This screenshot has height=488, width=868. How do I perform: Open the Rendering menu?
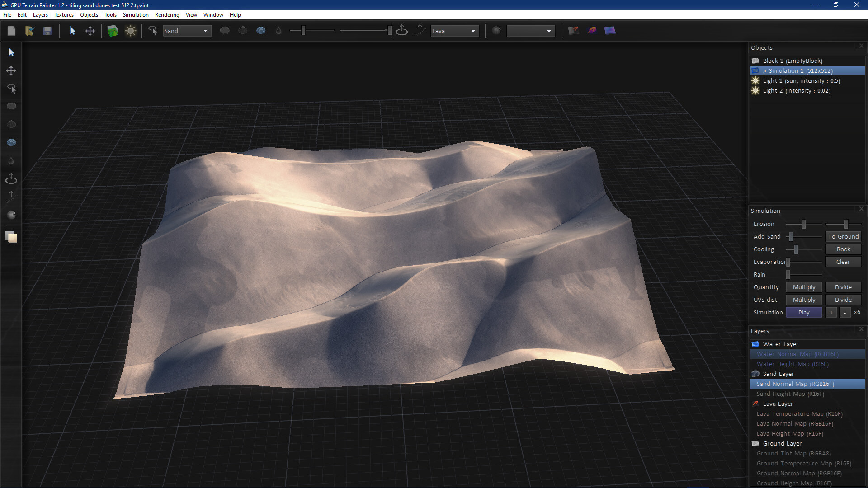coord(167,14)
